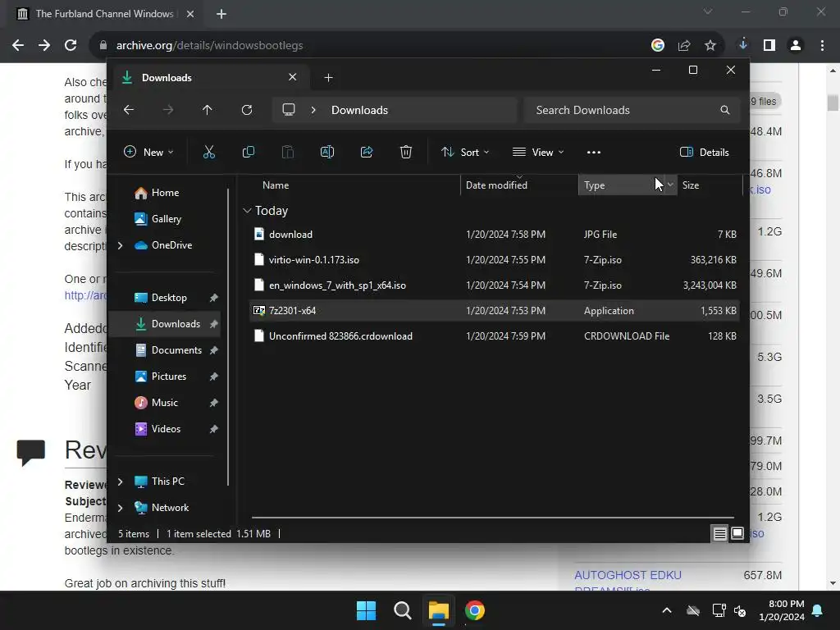Open the clock and date in taskbar
The width and height of the screenshot is (840, 630).
click(781, 610)
